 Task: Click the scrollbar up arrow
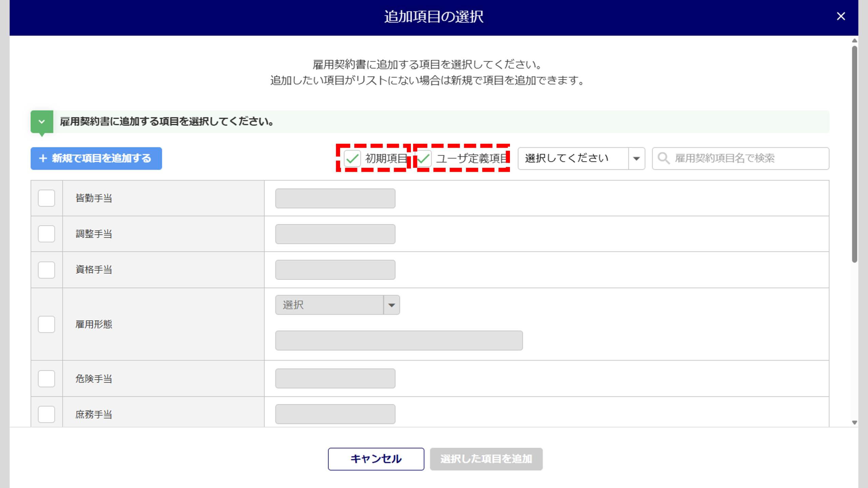point(854,41)
